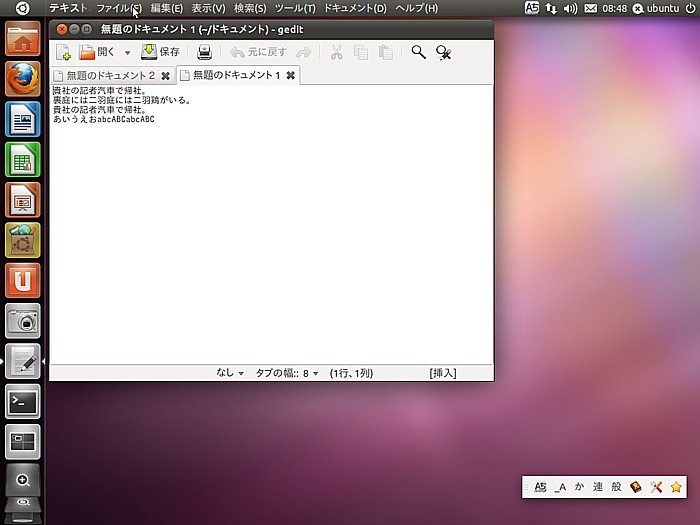This screenshot has height=525, width=700.
Task: Click the text line あいうえおabcABCabcABC
Action: [x=104, y=119]
